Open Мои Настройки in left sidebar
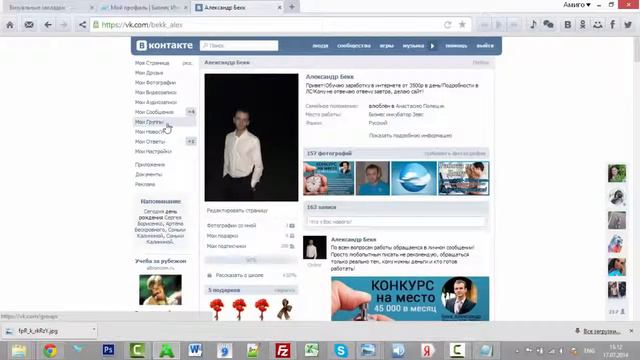This screenshot has height=360, width=640. tap(153, 151)
